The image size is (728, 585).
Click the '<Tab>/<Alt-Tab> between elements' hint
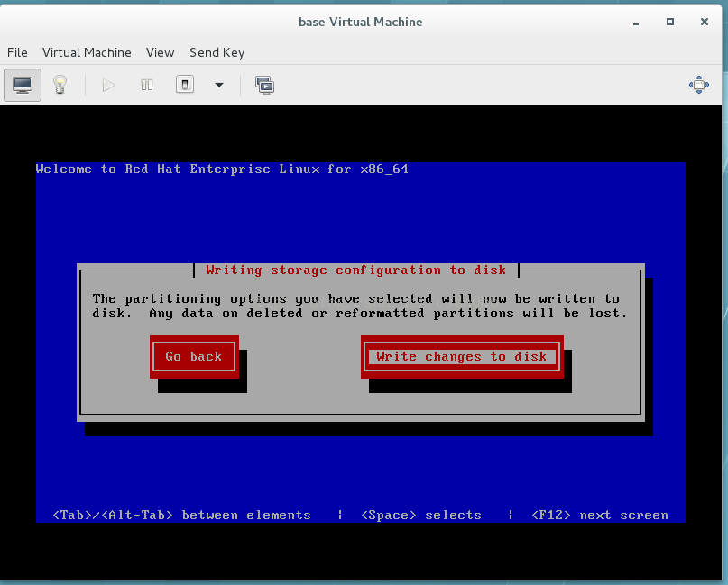[181, 515]
